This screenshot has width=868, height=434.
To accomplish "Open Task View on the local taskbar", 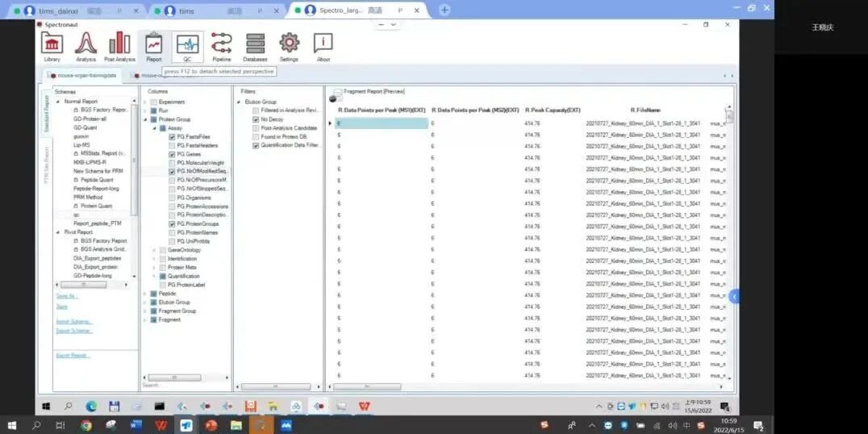I will pos(61,426).
